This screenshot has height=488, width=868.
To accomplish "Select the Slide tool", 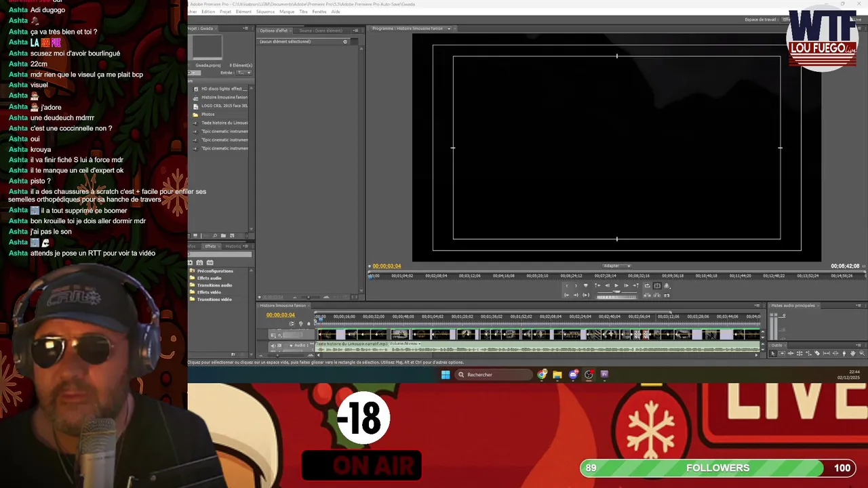I will [835, 354].
